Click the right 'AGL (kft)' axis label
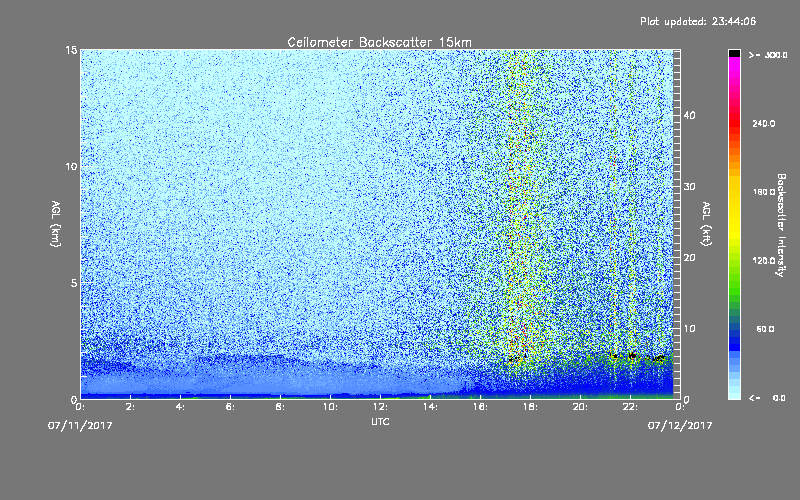The width and height of the screenshot is (800, 500). tap(706, 224)
